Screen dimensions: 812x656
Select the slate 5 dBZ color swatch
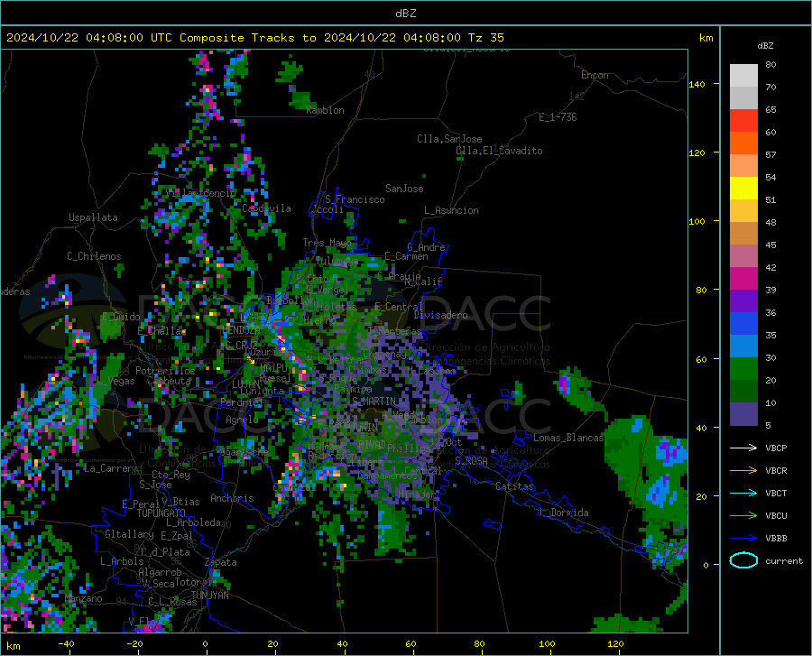(x=743, y=414)
